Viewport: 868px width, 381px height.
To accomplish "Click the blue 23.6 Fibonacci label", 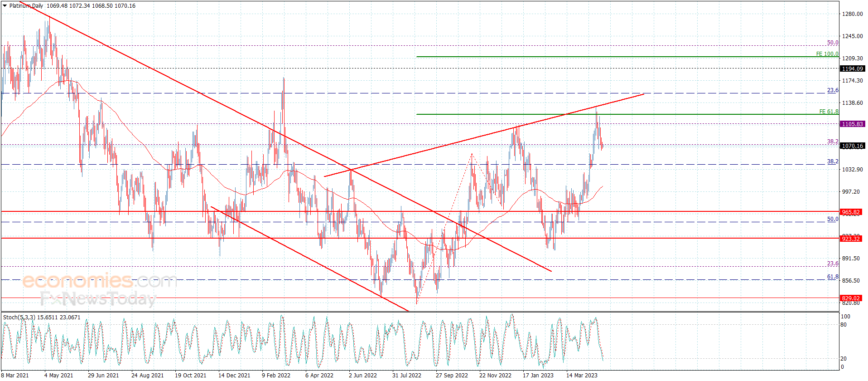I will (833, 90).
